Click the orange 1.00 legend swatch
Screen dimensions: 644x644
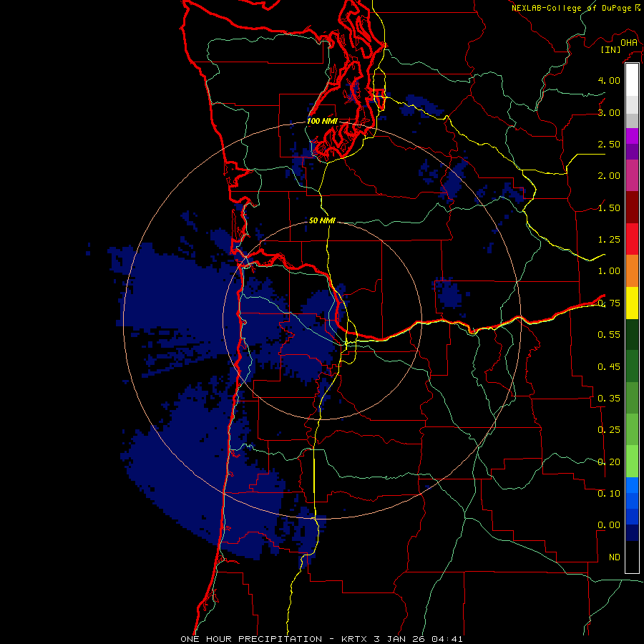click(x=632, y=271)
